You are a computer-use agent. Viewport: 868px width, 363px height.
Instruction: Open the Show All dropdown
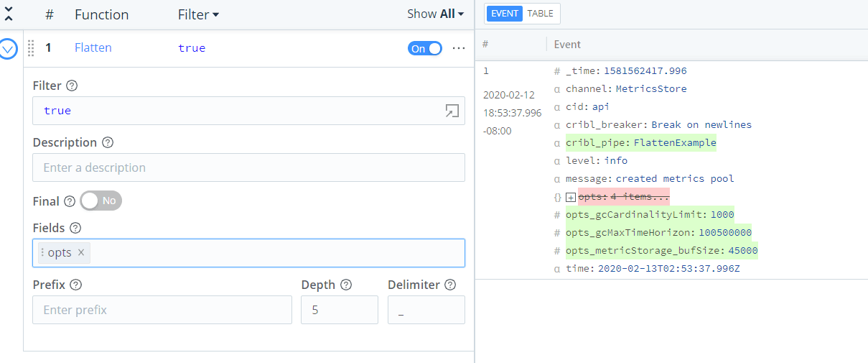(x=435, y=14)
